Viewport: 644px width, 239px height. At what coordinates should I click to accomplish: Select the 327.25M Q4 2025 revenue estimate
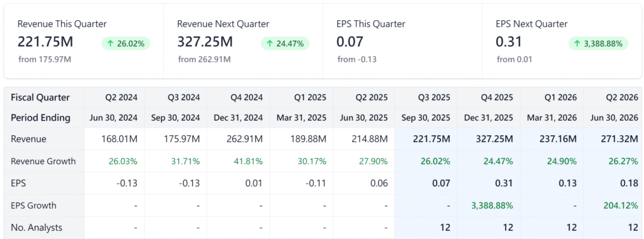click(x=494, y=139)
